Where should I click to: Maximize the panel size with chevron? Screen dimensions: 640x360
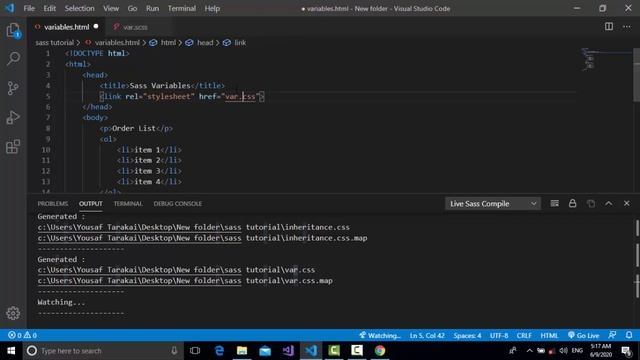click(x=609, y=203)
